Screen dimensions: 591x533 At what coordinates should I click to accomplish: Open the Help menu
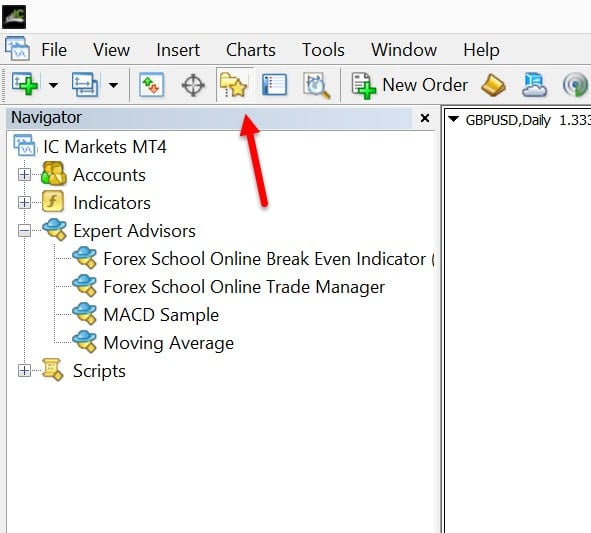(481, 50)
